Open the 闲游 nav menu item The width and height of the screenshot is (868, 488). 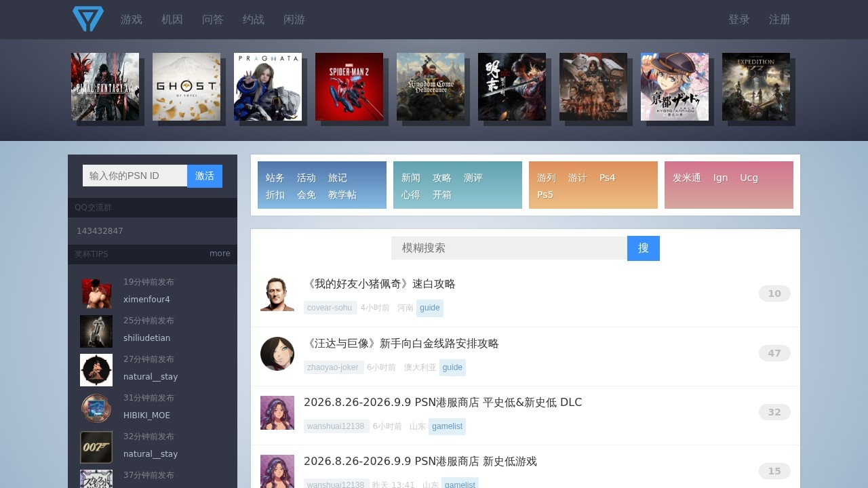[x=294, y=20]
